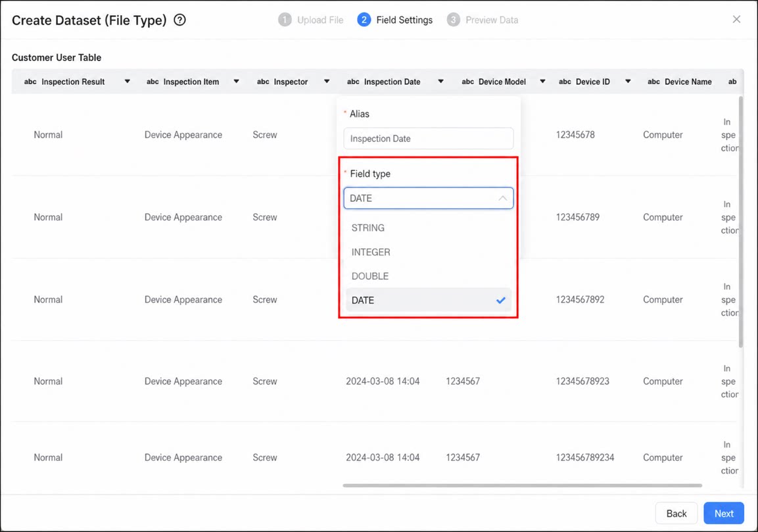Open the Inspection Item column dropdown arrow

pyautogui.click(x=237, y=82)
